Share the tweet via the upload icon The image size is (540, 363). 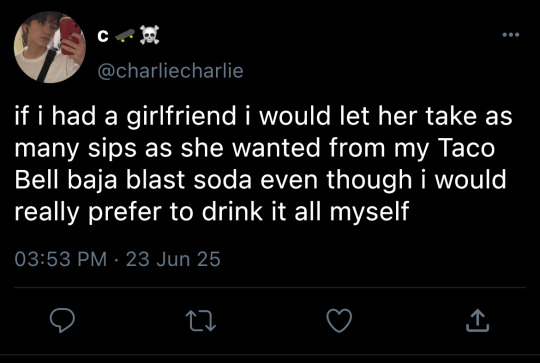(477, 320)
